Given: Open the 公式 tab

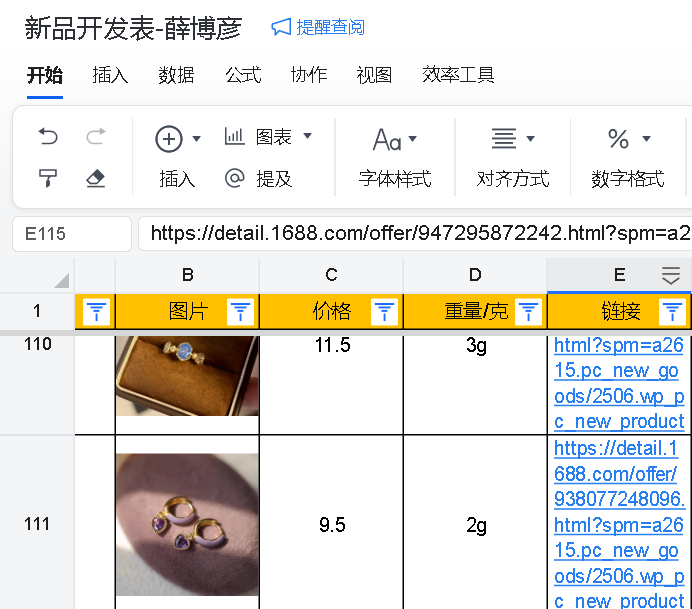Looking at the screenshot, I should coord(242,75).
